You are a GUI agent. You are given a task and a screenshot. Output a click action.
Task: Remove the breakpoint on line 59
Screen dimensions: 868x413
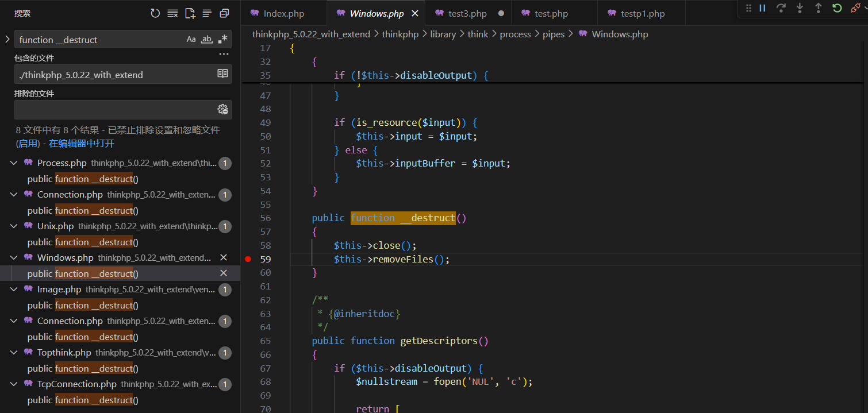pyautogui.click(x=248, y=259)
